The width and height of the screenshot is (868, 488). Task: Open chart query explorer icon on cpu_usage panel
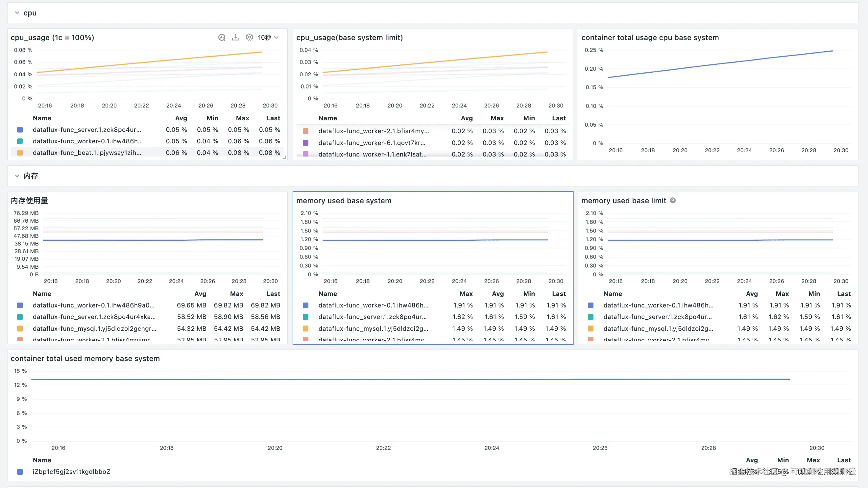pos(221,37)
